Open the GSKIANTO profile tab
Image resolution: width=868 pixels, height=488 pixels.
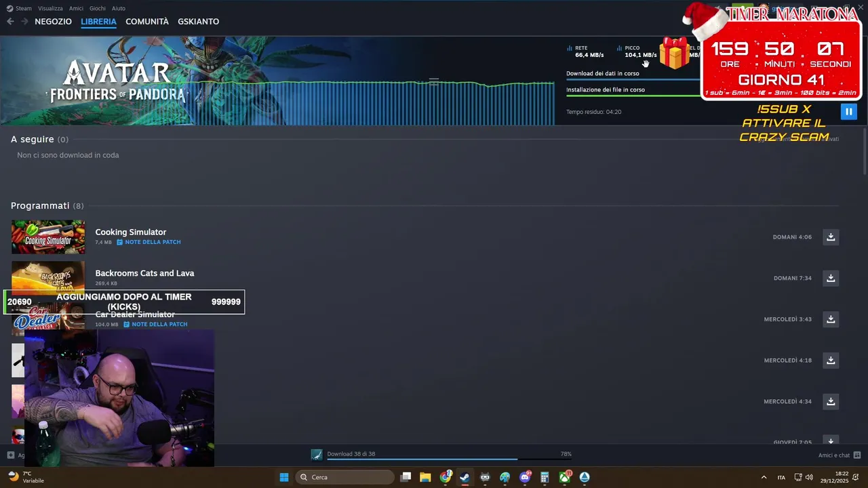[198, 22]
